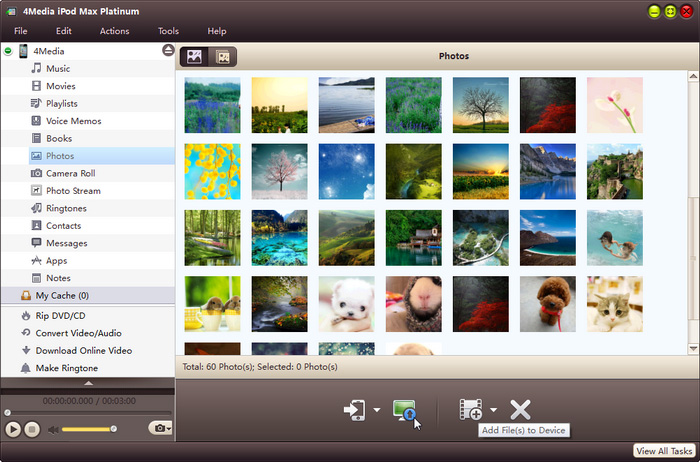Click the Delete X icon in toolbar
The width and height of the screenshot is (700, 462).
tap(520, 410)
